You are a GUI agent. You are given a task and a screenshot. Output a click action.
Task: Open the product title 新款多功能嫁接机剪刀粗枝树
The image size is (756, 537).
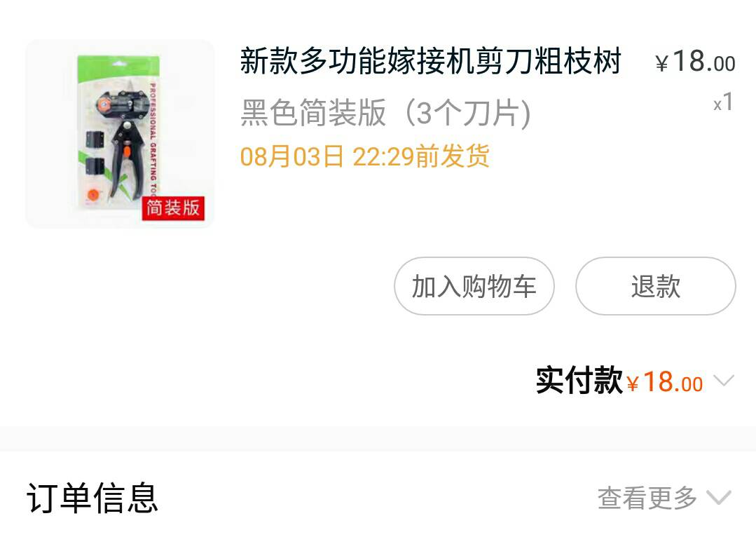pos(431,61)
